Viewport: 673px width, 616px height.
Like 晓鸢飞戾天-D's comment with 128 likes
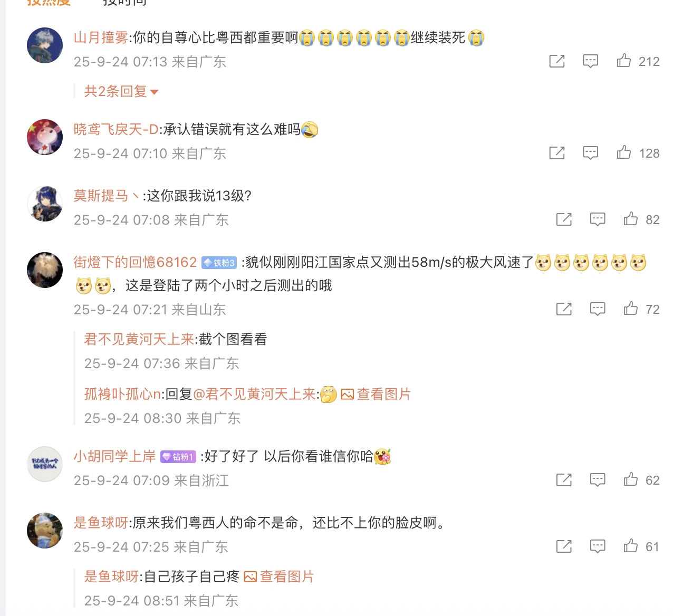pos(624,152)
